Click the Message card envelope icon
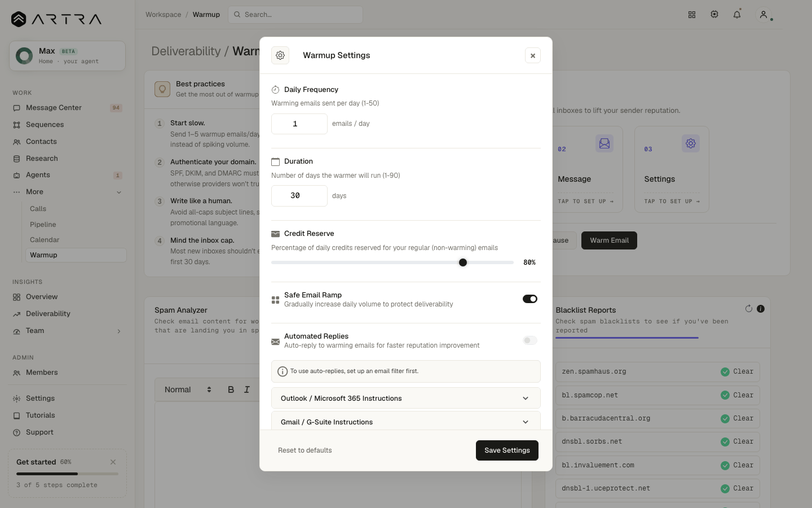This screenshot has width=812, height=508. coord(604,143)
